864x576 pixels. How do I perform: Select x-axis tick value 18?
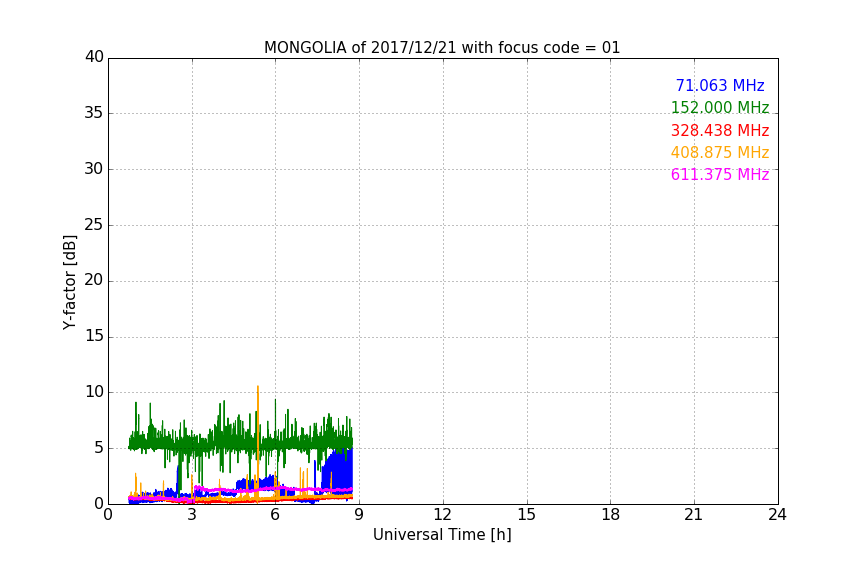611,515
